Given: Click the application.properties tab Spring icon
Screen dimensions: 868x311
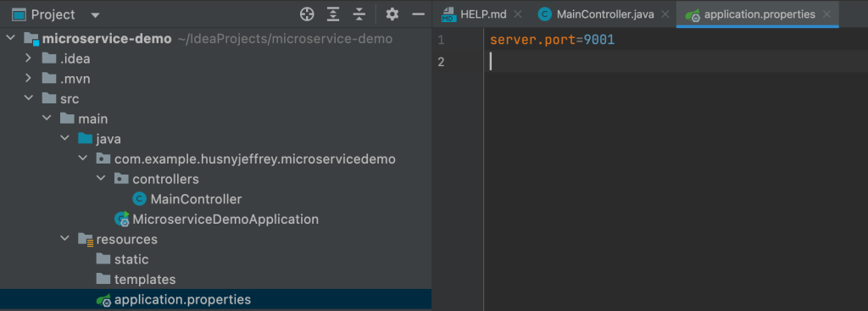Looking at the screenshot, I should [693, 15].
